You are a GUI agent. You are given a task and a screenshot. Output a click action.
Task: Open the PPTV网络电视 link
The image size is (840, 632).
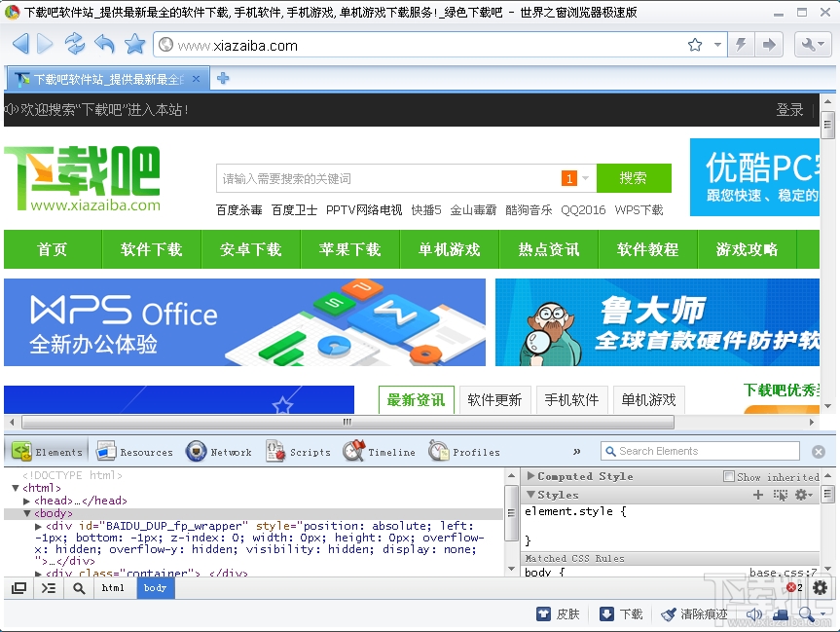pos(364,210)
